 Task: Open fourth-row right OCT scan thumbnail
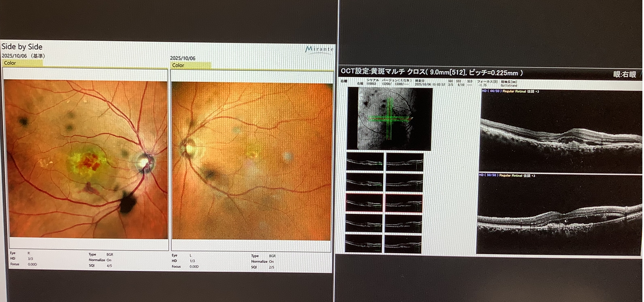point(403,223)
